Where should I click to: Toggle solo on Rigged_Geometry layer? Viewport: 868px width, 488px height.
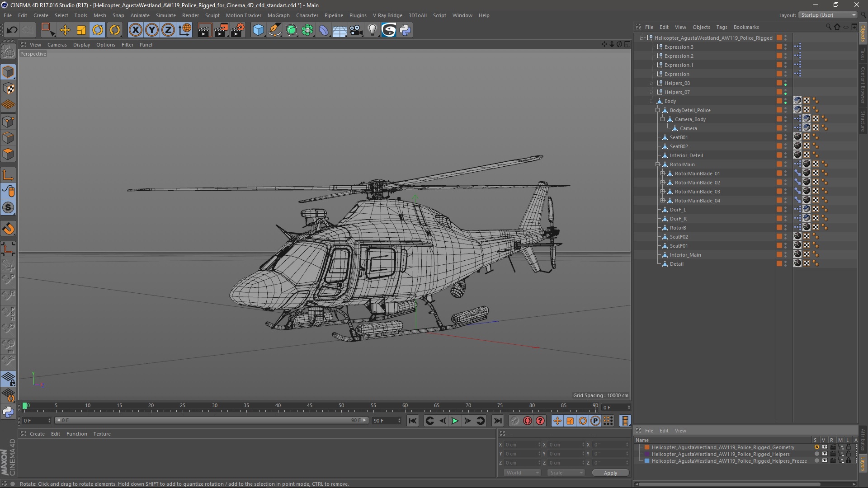pyautogui.click(x=816, y=447)
